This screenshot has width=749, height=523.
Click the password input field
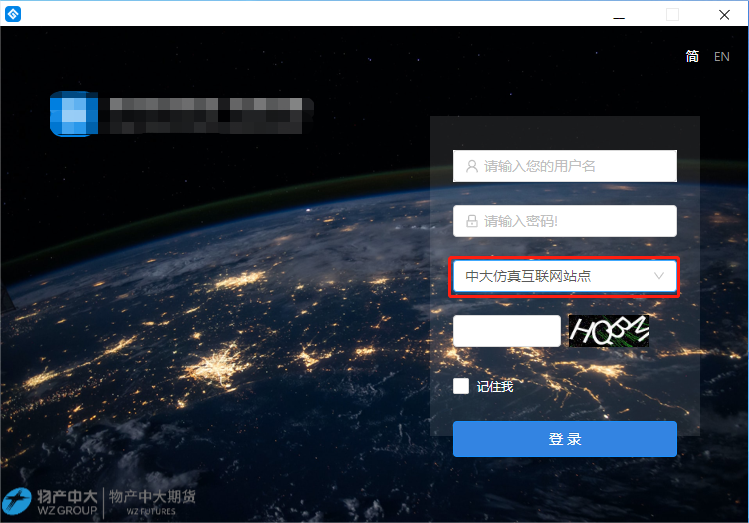point(565,221)
